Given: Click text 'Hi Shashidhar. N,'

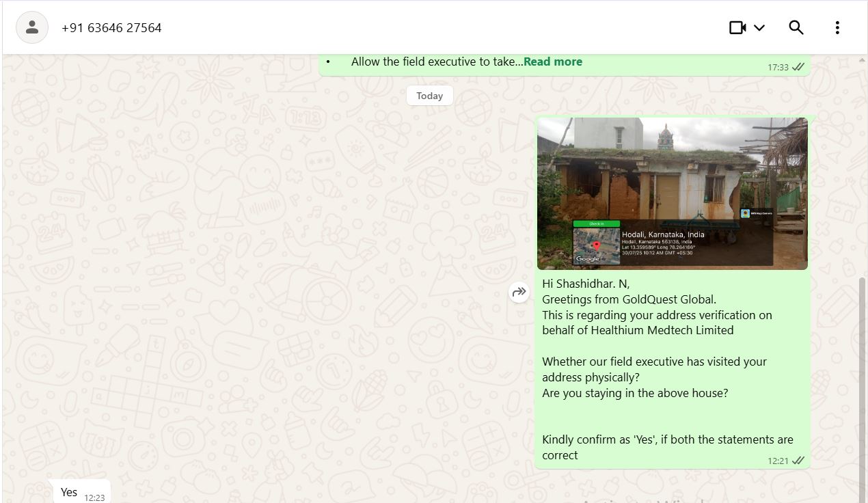Looking at the screenshot, I should click(x=586, y=284).
